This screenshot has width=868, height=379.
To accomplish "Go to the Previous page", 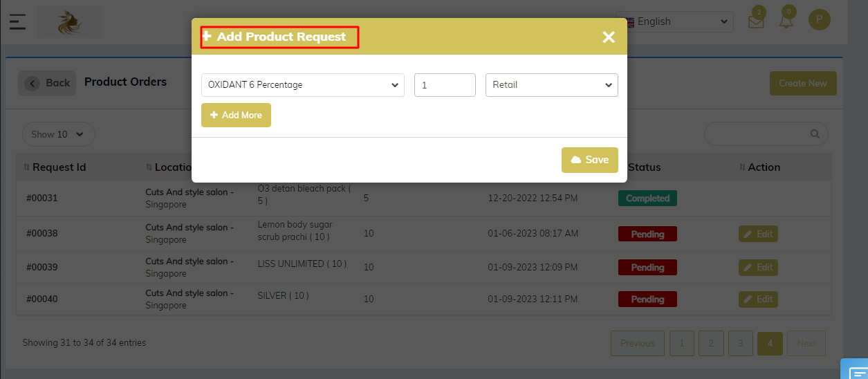I will coord(638,343).
